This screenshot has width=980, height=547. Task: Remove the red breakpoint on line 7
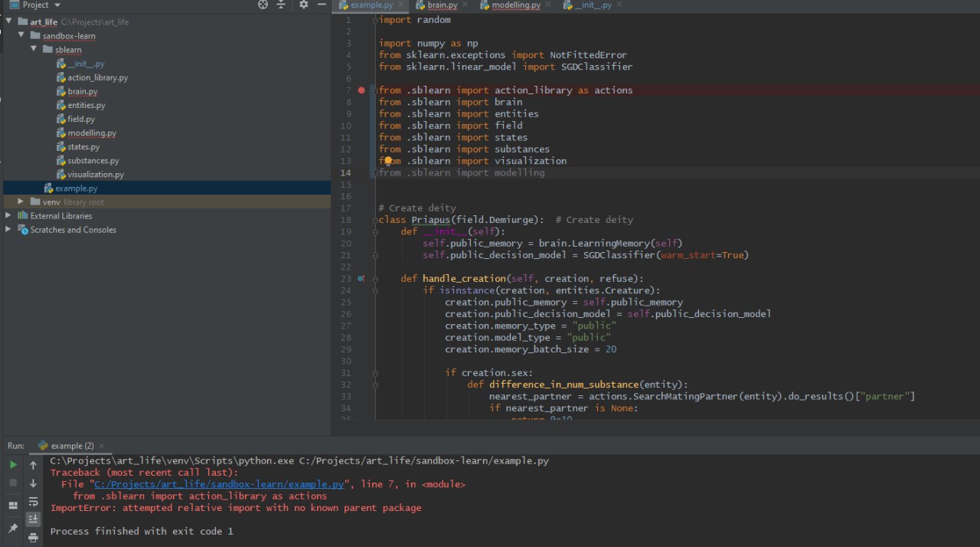[x=361, y=90]
